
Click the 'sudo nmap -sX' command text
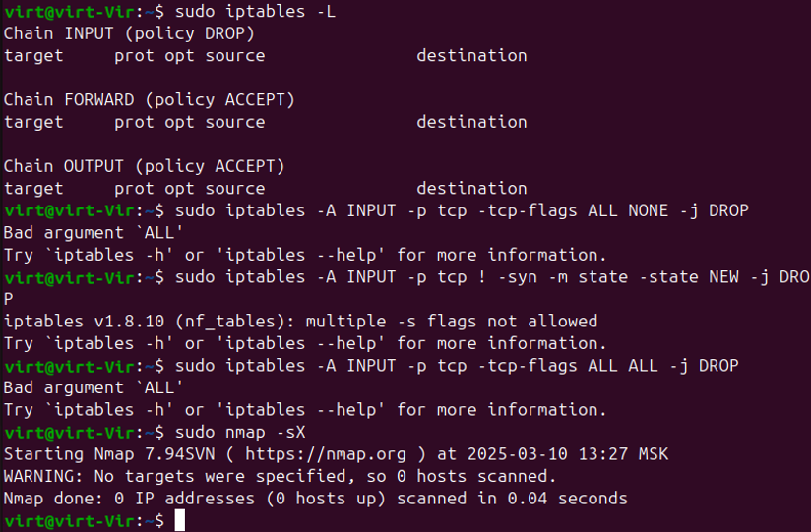pyautogui.click(x=240, y=432)
